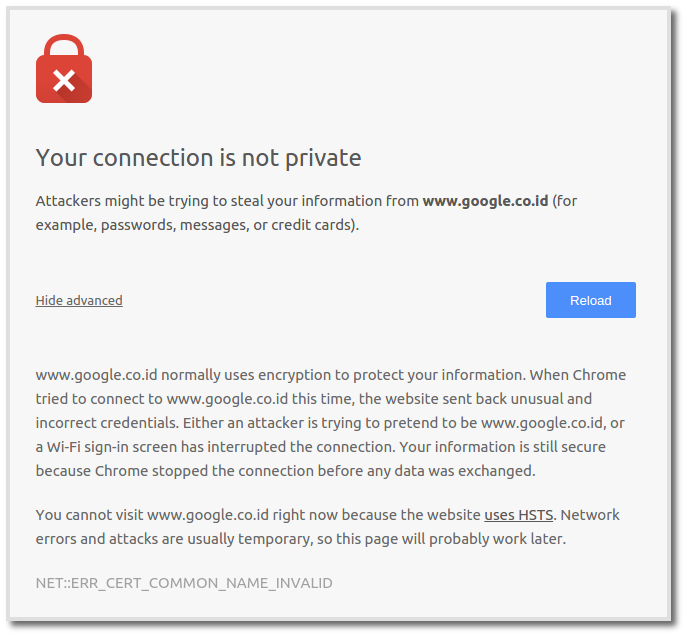This screenshot has width=687, height=637.
Task: Click the 'normally uses encryption' line
Action: pyautogui.click(x=331, y=375)
